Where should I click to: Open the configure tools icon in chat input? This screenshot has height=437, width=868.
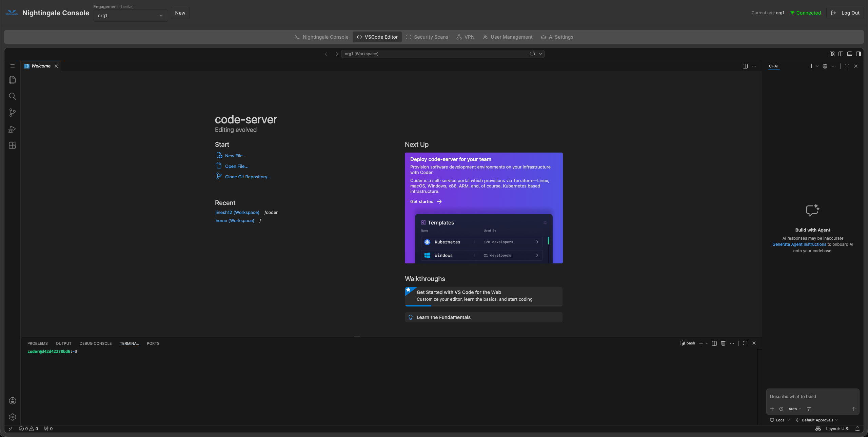(809, 409)
